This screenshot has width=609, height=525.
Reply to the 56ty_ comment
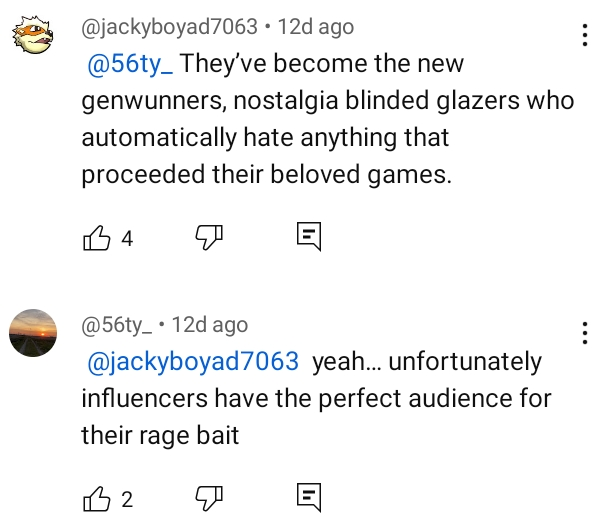click(x=308, y=498)
